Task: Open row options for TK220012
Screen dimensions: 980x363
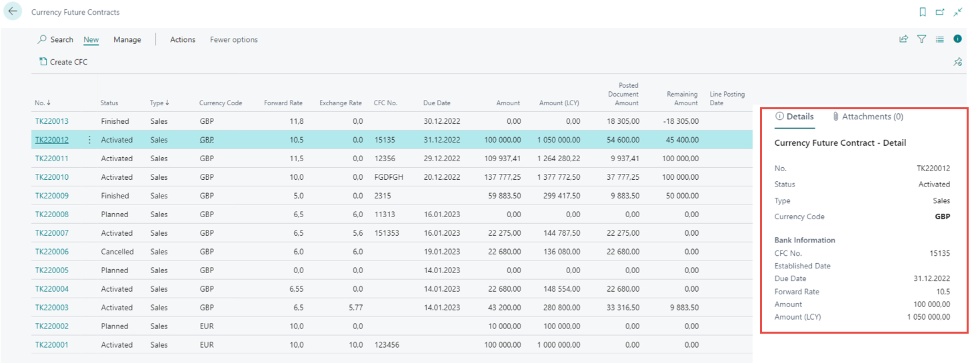Action: 89,140
